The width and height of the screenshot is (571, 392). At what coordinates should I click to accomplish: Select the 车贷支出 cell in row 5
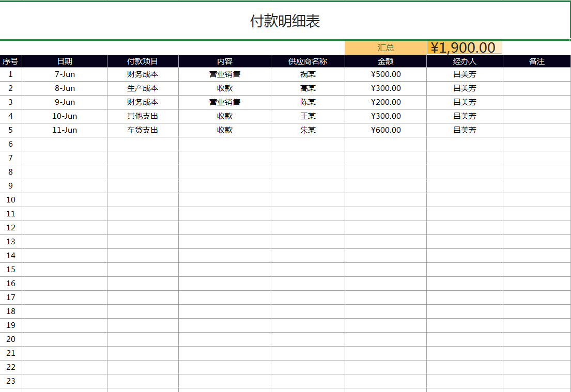[142, 130]
